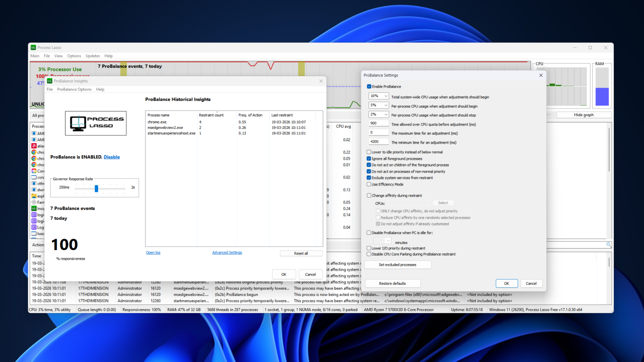Open the 2% per-process CPU stop dropdown
This screenshot has height=362, width=644.
point(378,114)
